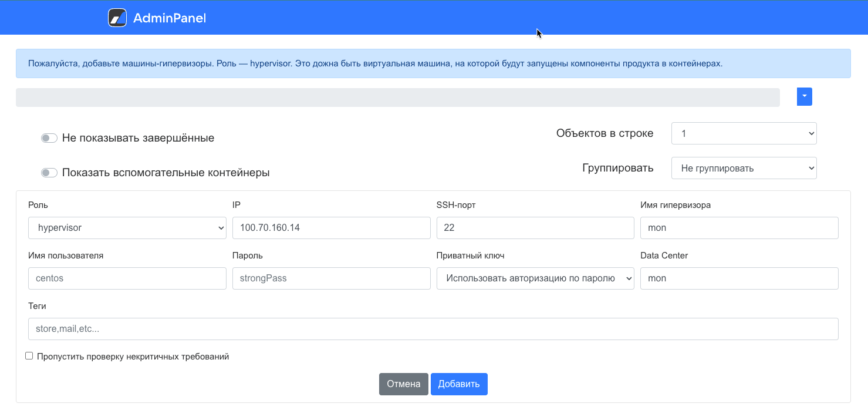The image size is (868, 420).
Task: Focus the Data Center input field
Action: point(739,278)
